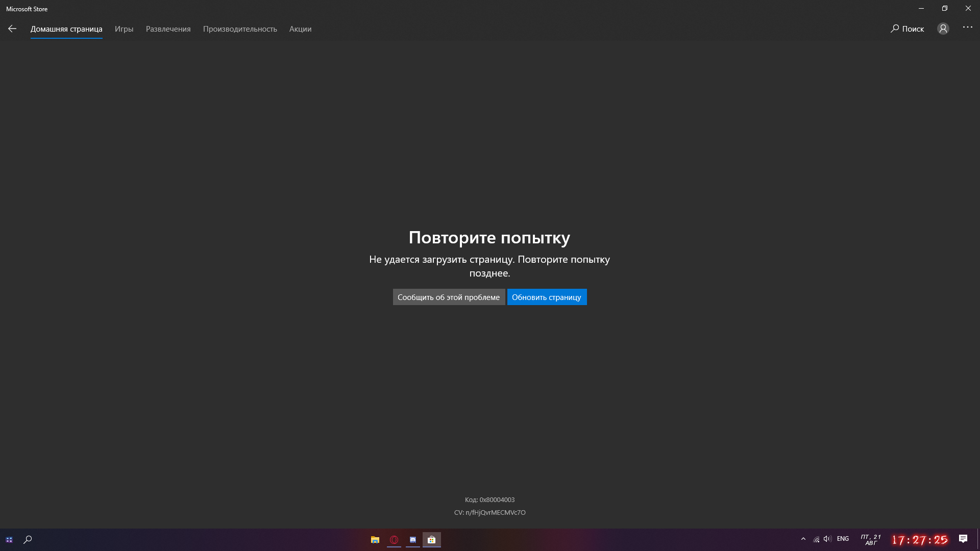Open the Windows Start menu
This screenshot has width=980, height=551.
[9, 540]
